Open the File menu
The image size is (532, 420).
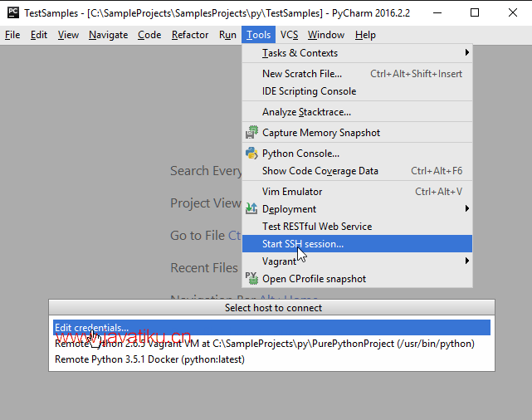pyautogui.click(x=12, y=35)
